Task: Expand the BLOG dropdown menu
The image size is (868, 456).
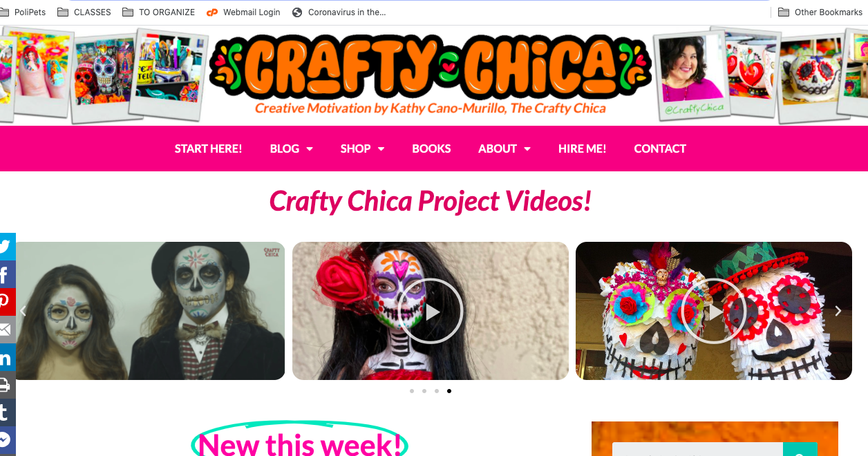Action: [x=291, y=149]
